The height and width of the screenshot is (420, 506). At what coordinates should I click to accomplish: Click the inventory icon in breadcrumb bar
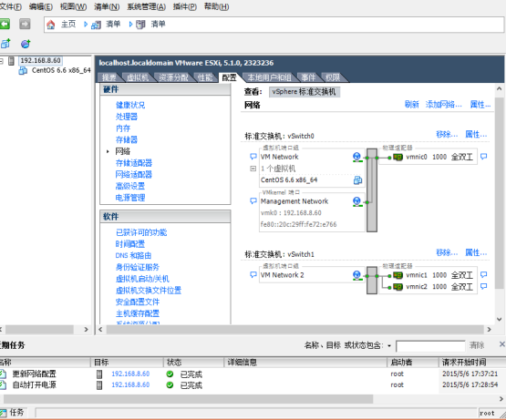[96, 25]
